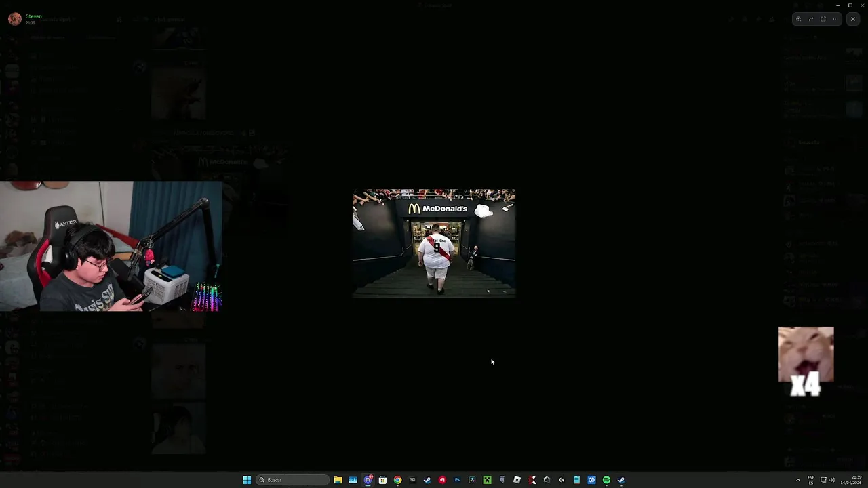Zoom into the image with magnifier icon

(x=798, y=19)
